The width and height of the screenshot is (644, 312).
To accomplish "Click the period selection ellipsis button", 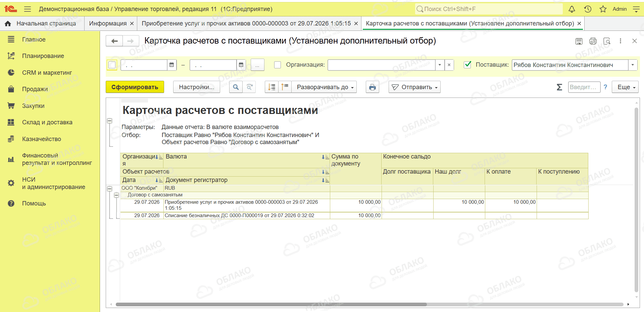I will [257, 65].
